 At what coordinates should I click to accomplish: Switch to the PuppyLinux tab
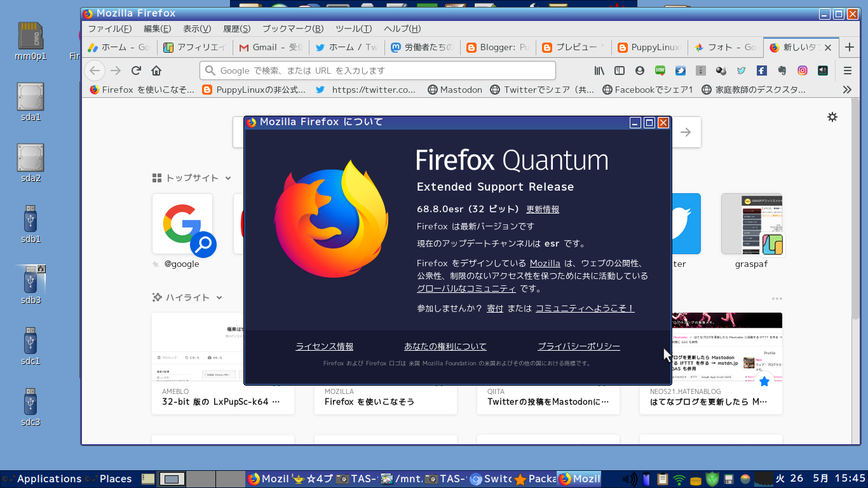tap(649, 47)
